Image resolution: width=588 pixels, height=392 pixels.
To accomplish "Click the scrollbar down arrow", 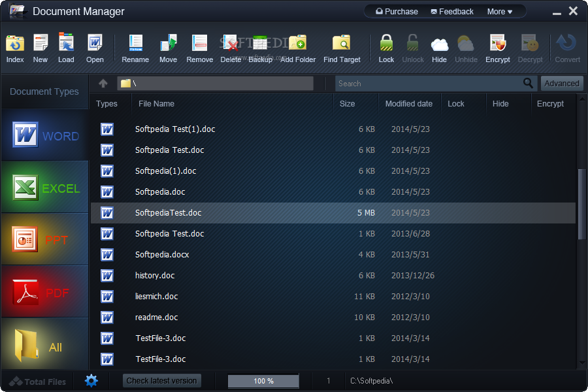I will click(x=582, y=363).
